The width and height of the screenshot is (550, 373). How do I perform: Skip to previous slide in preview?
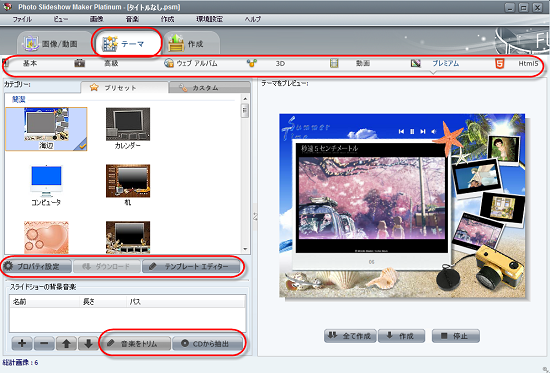[401, 131]
